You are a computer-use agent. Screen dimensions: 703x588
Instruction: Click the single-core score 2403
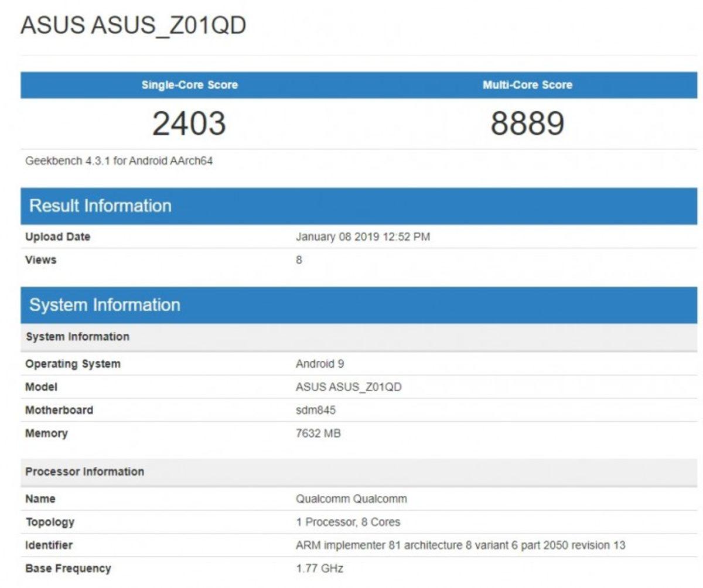[188, 122]
